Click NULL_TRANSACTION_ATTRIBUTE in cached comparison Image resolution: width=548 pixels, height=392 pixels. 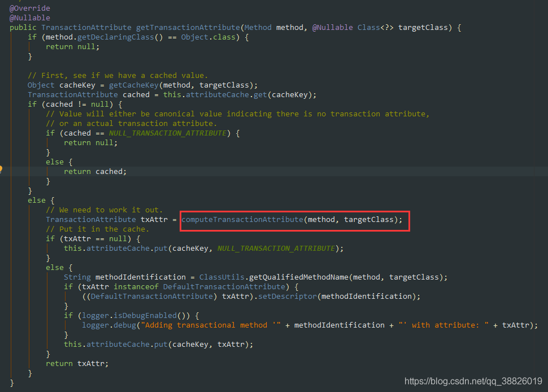tap(167, 133)
